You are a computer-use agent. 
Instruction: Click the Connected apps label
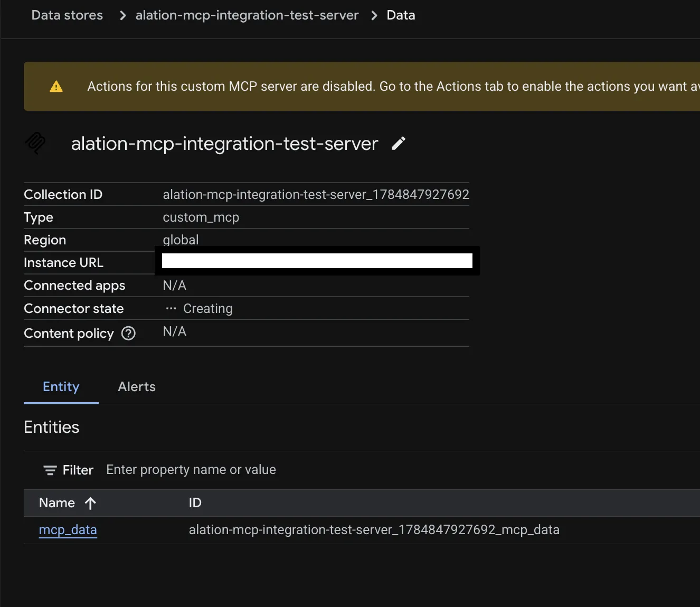[x=74, y=286]
